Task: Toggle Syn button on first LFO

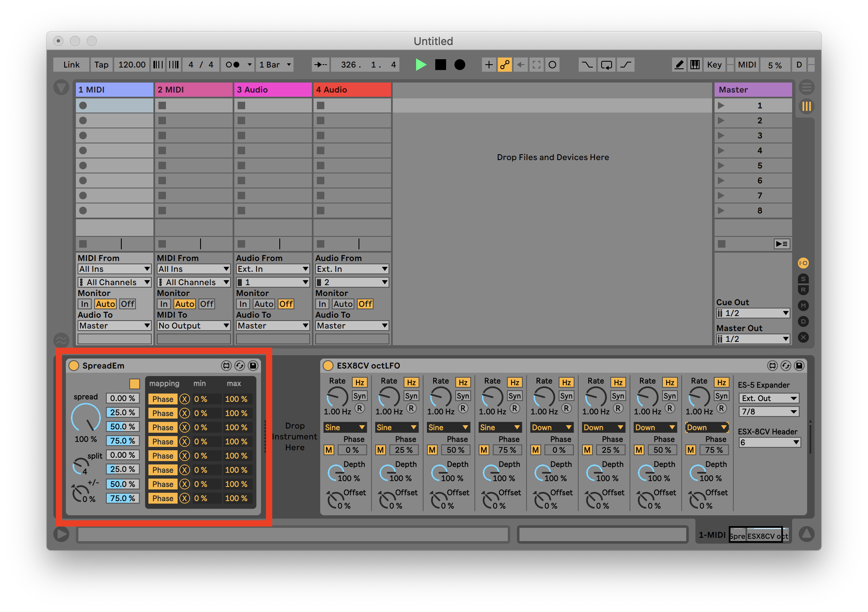Action: (359, 396)
